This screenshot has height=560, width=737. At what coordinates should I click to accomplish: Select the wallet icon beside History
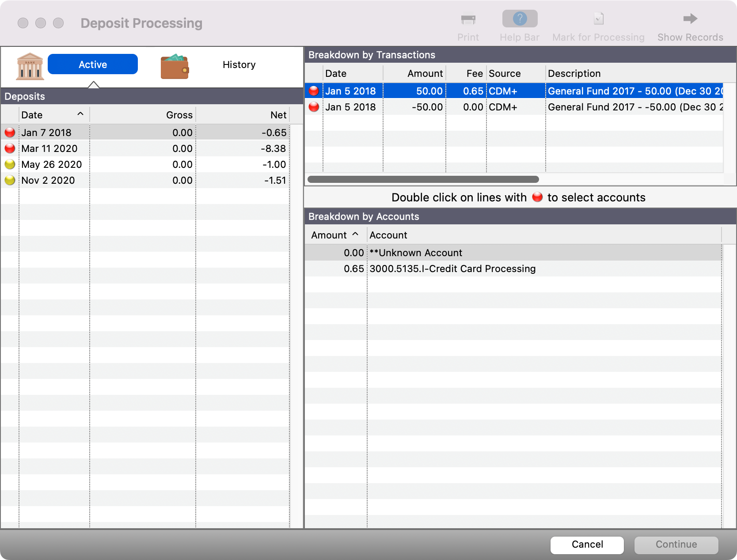coord(175,66)
